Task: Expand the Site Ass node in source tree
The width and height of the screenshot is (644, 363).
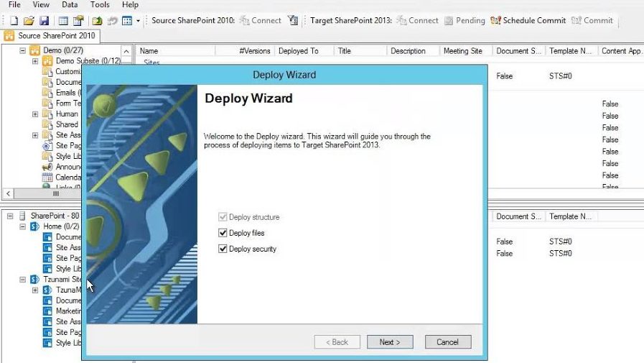Action: (35, 135)
